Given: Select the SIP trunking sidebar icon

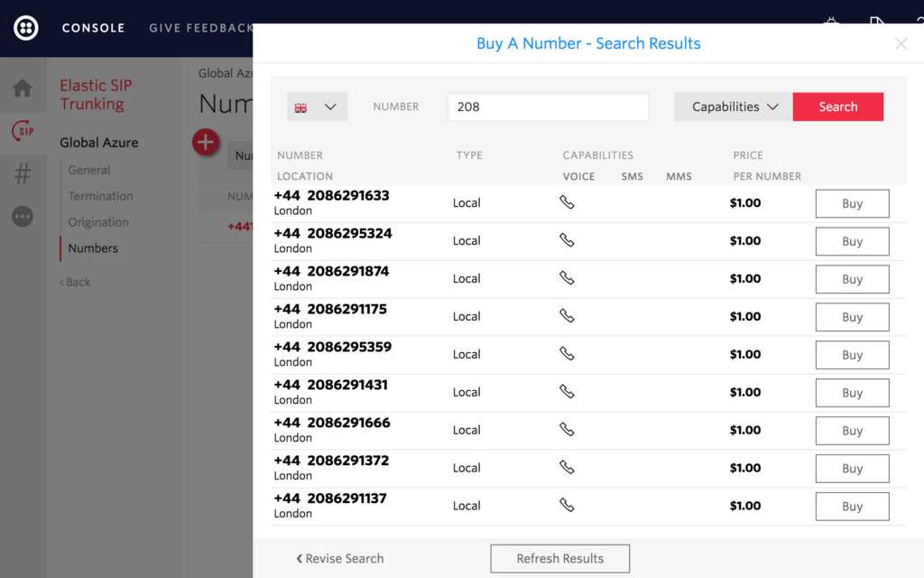Looking at the screenshot, I should [x=23, y=130].
